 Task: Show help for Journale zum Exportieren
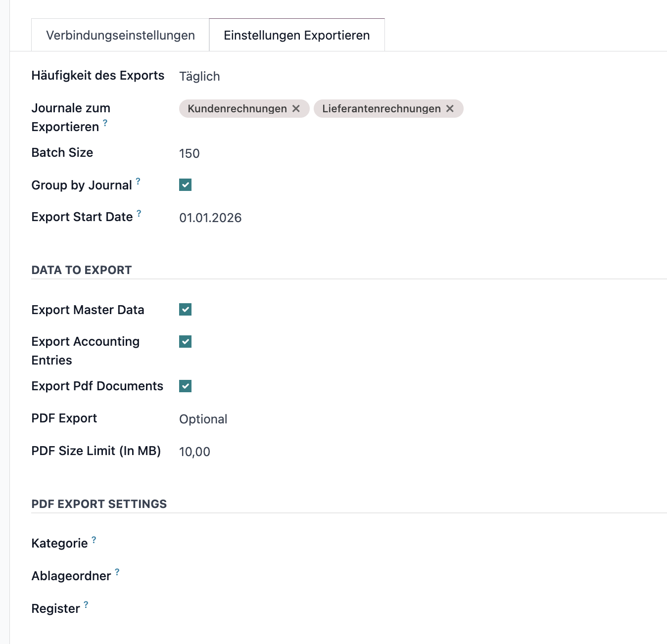tap(105, 123)
